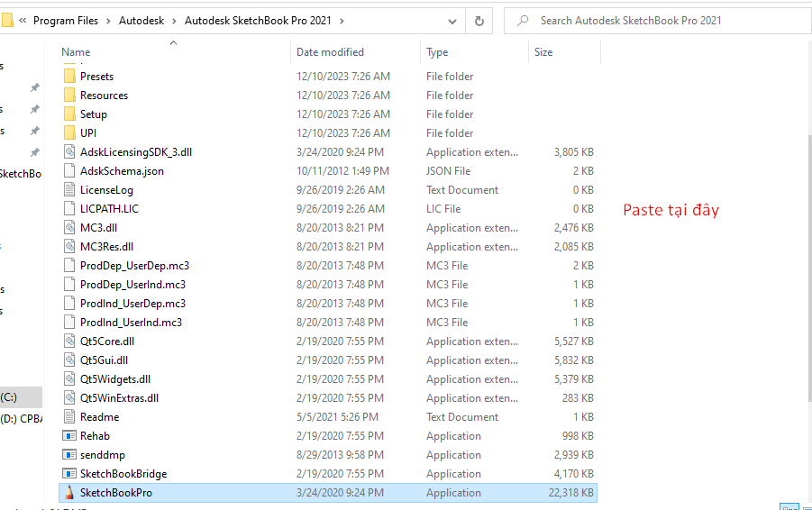Select file name MC3Res.dll
The width and height of the screenshot is (812, 510).
click(106, 247)
